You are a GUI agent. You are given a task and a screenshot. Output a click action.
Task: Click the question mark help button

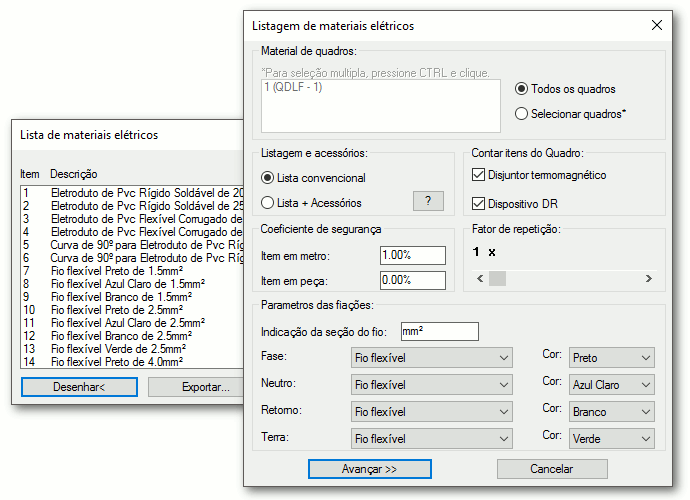[x=428, y=202]
